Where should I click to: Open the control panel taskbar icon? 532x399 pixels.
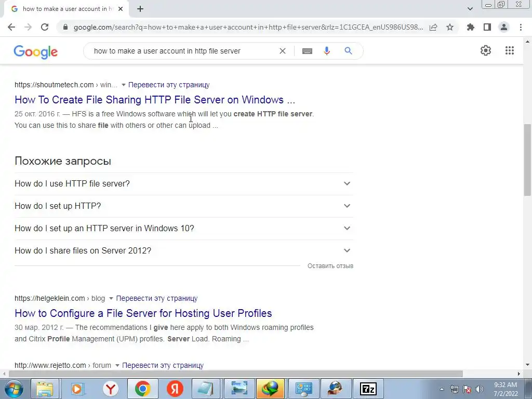pyautogui.click(x=303, y=389)
